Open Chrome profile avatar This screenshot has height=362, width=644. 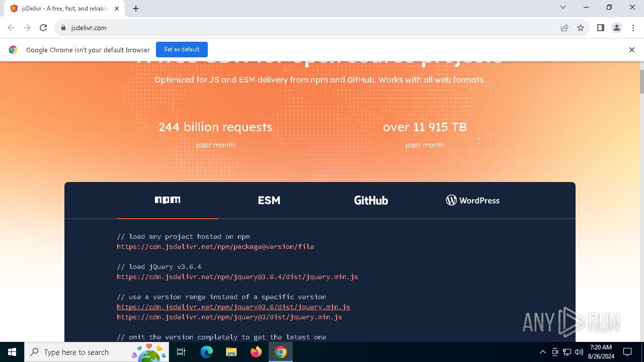click(x=617, y=28)
